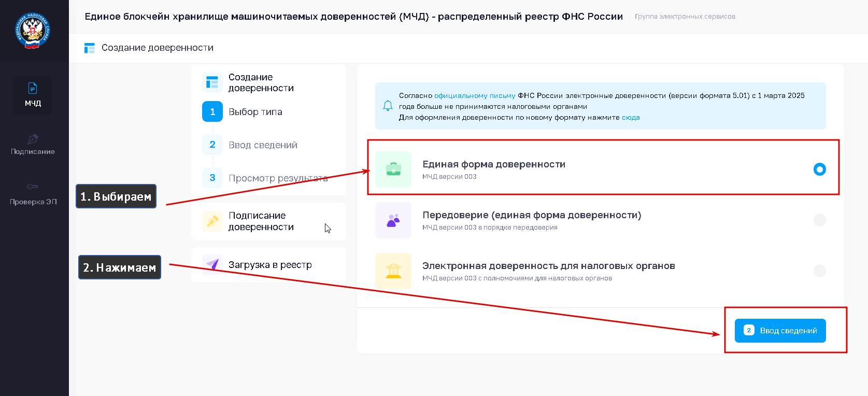Click the Создание доверенности panel icon in the steps list

[x=212, y=82]
